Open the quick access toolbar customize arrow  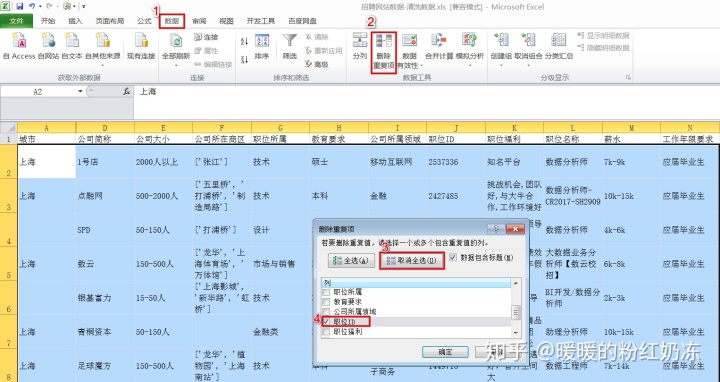(84, 6)
